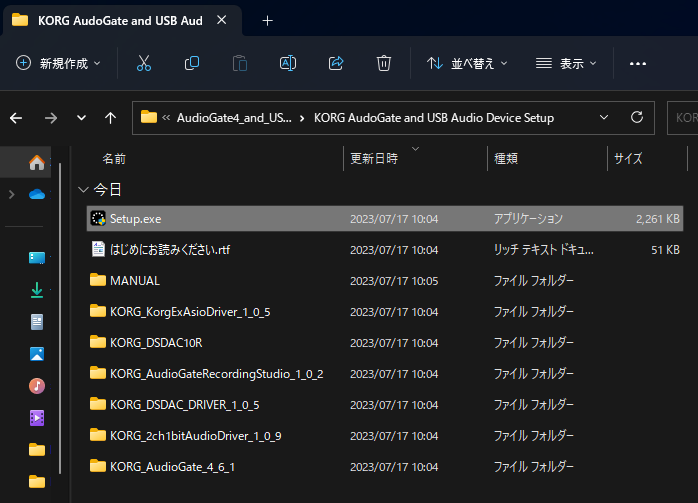Select KORG_KorgExAsioDriver_1_0_5 folder
Screen dimensions: 698x503
190,312
